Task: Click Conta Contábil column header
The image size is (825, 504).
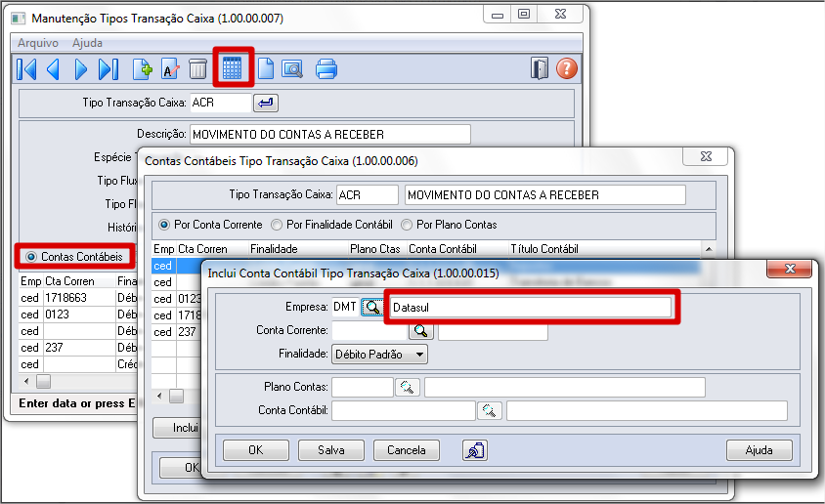Action: tap(443, 249)
